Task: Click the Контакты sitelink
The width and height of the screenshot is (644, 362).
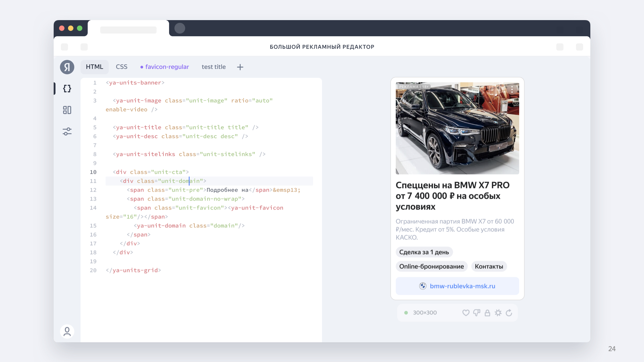Action: pos(489,266)
